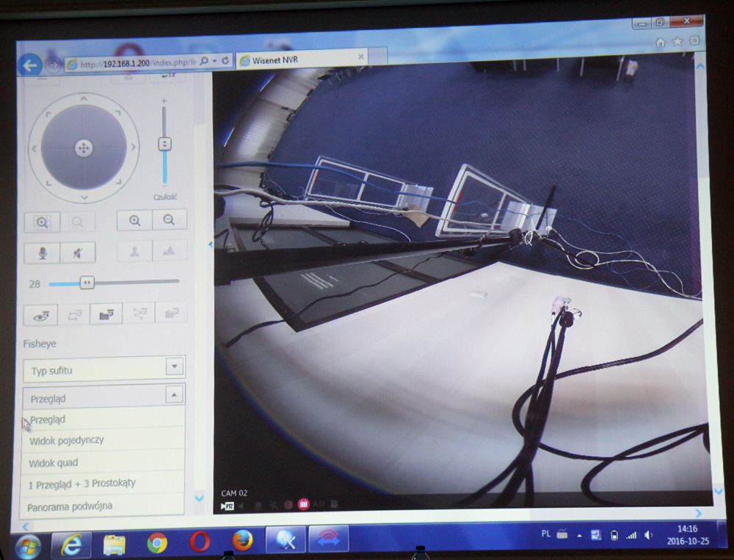The height and width of the screenshot is (560, 734).
Task: Open the preset folder icon button
Action: point(106,313)
